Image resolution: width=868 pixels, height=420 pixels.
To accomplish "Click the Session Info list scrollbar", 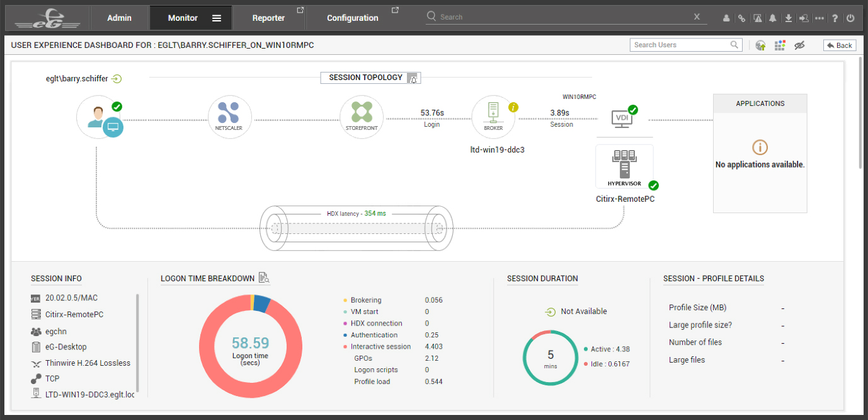I will pos(137,344).
